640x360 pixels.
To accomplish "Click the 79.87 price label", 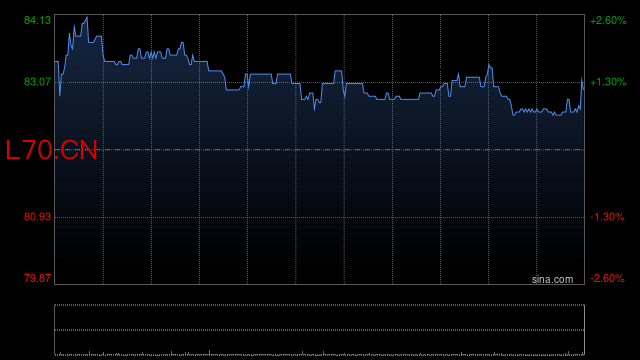I will [38, 278].
